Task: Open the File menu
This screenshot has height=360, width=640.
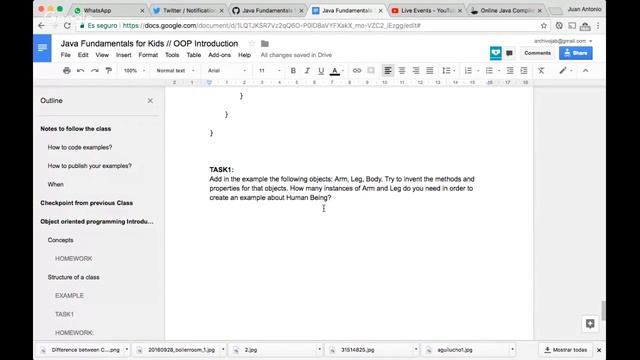Action: pyautogui.click(x=65, y=55)
